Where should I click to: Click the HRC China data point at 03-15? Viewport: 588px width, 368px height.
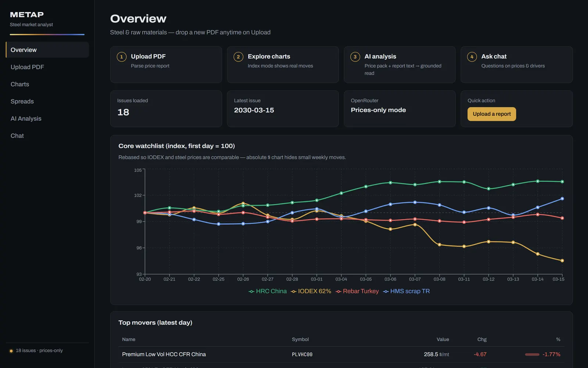pyautogui.click(x=562, y=182)
